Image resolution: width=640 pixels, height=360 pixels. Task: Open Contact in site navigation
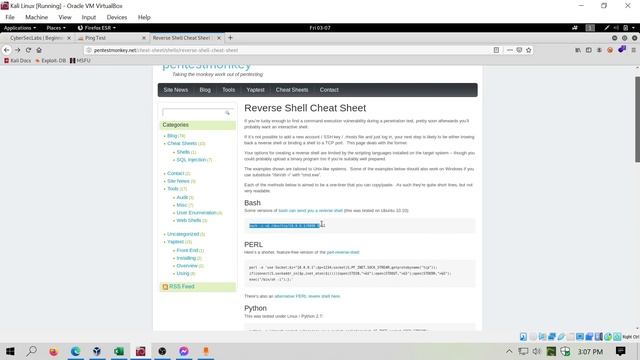click(x=329, y=90)
